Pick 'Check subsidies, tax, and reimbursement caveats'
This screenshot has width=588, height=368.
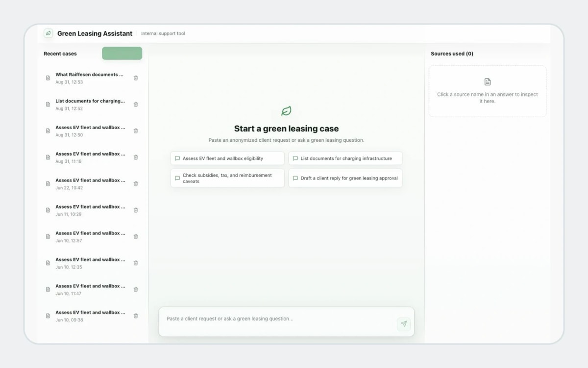pyautogui.click(x=227, y=178)
